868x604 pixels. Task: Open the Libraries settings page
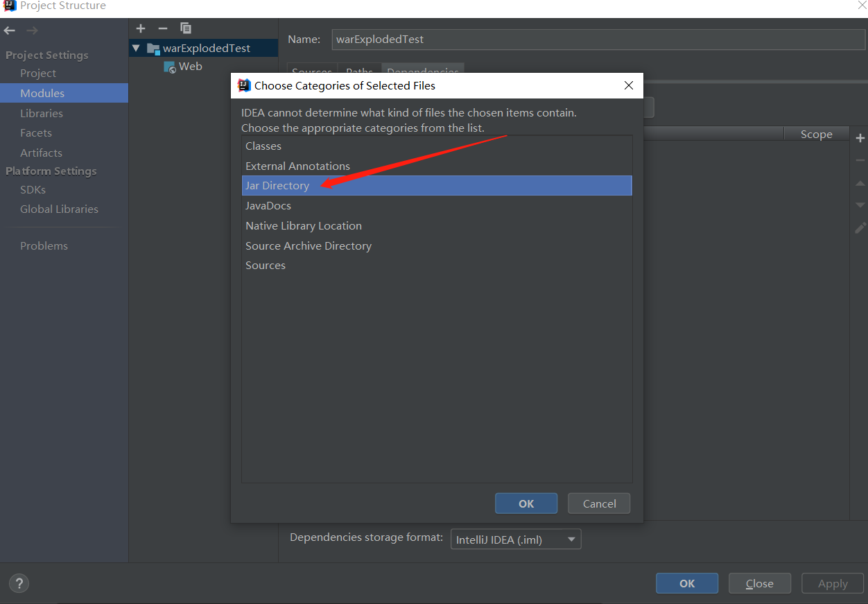coord(42,113)
